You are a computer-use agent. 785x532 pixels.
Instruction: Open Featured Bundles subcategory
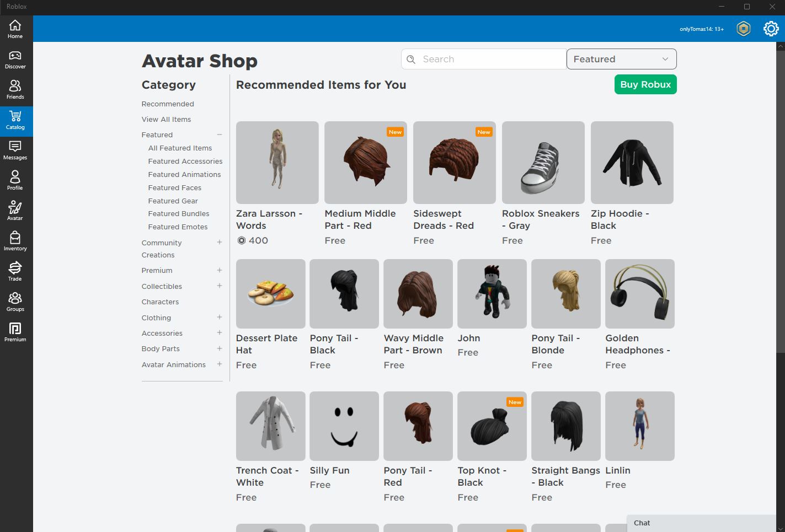point(178,213)
